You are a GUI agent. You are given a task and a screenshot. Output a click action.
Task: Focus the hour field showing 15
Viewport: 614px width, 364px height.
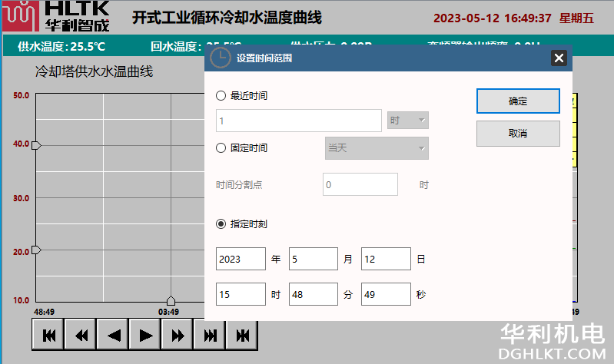point(241,294)
